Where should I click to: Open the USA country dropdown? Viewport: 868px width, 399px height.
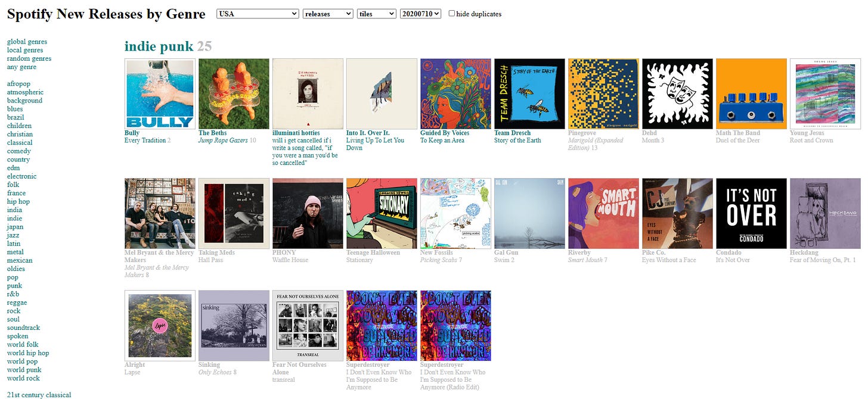(258, 14)
